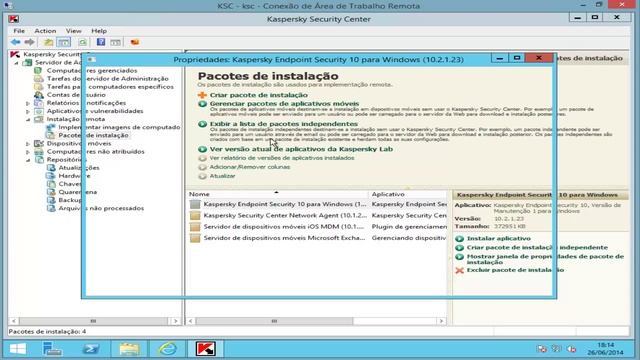
Task: Select Arquivos não processados tree item
Action: (101, 208)
